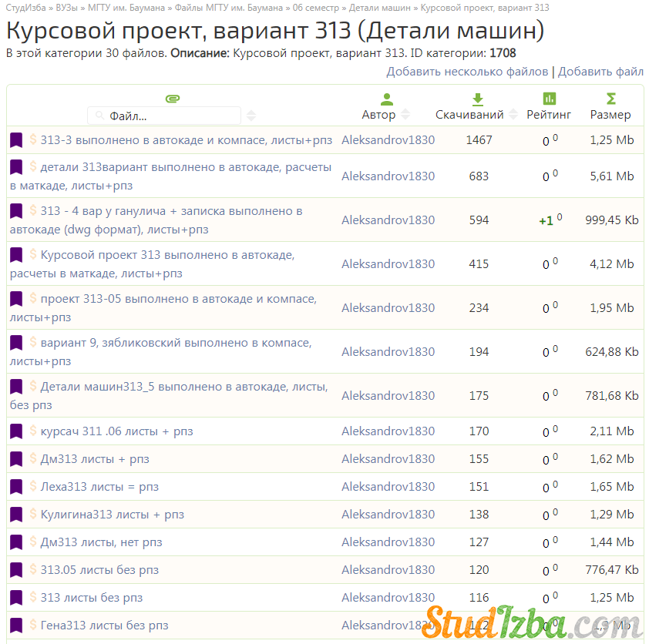The width and height of the screenshot is (649, 644).
Task: Click file size 5,61 Mb
Action: [612, 176]
